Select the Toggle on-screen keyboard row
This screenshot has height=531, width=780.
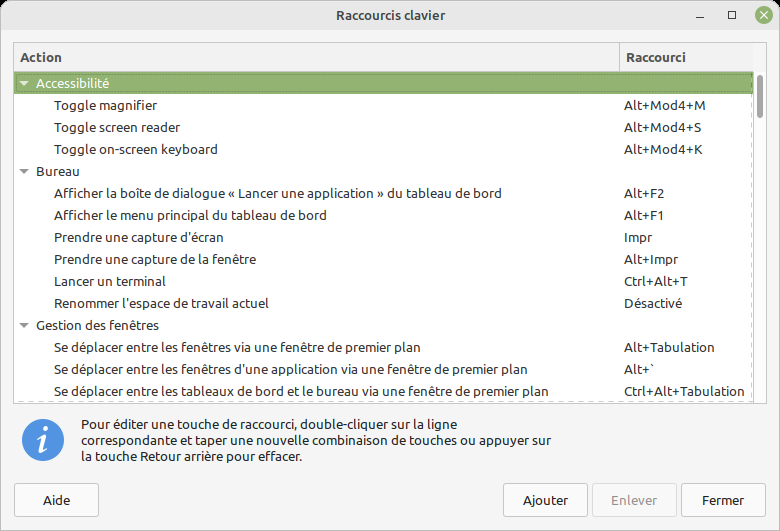135,150
